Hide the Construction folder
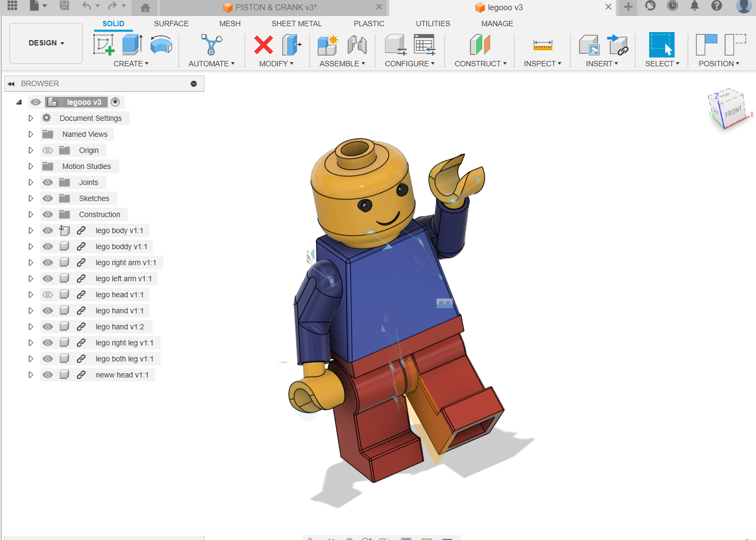The height and width of the screenshot is (540, 756). 48,214
